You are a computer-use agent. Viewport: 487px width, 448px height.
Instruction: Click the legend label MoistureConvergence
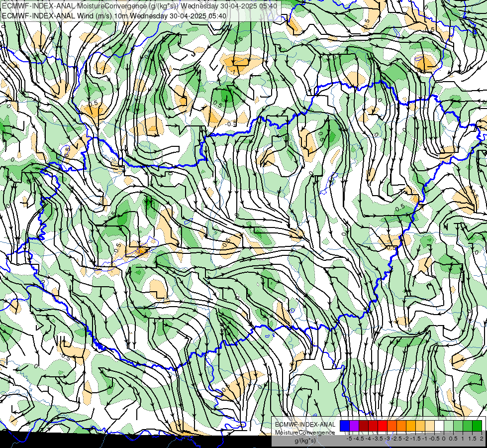pyautogui.click(x=305, y=433)
